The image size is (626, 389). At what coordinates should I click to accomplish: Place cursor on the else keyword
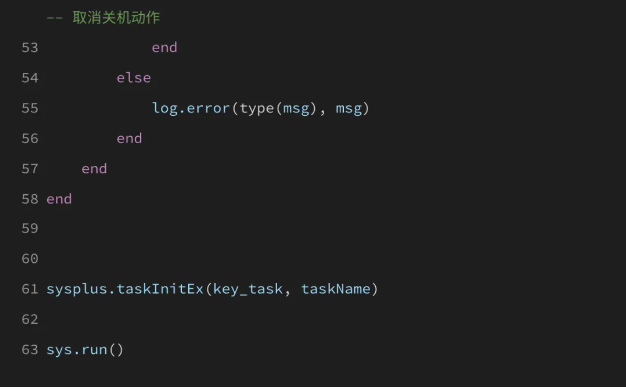pyautogui.click(x=134, y=78)
